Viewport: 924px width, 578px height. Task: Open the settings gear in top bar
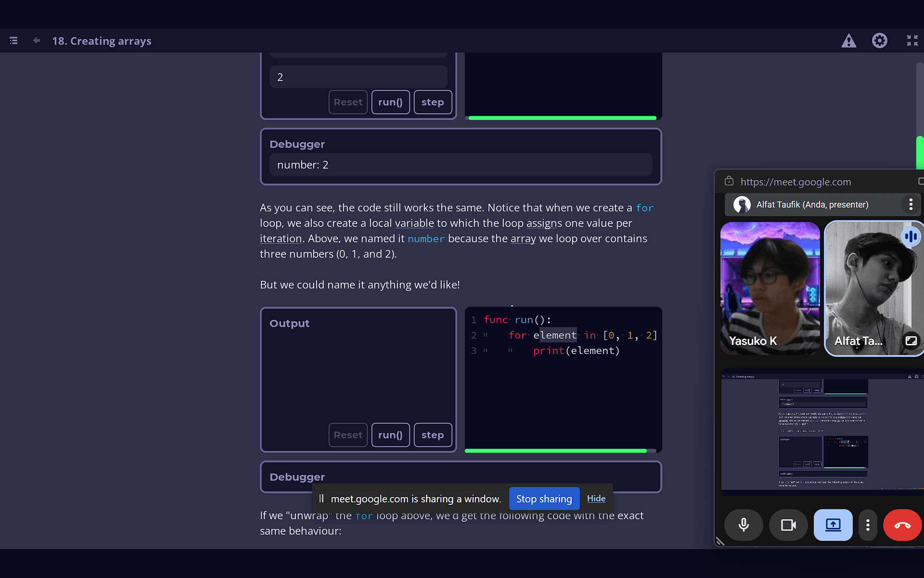879,40
